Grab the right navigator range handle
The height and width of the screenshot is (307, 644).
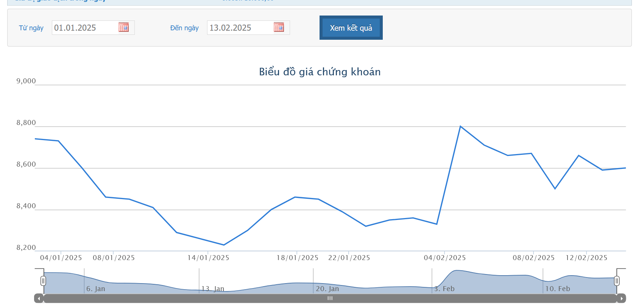tap(617, 281)
